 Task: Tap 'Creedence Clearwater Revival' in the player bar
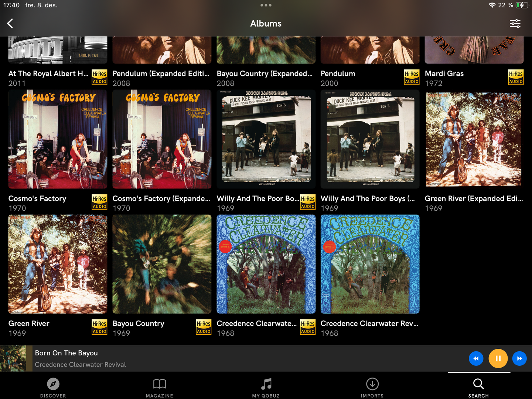pos(81,365)
